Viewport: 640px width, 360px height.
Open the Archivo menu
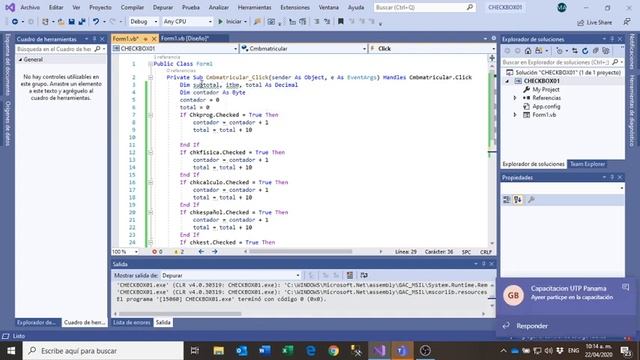30,7
